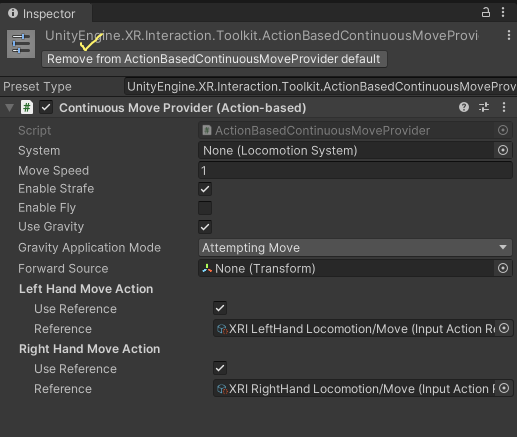Open component help reference icon
The image size is (517, 437).
(x=464, y=107)
